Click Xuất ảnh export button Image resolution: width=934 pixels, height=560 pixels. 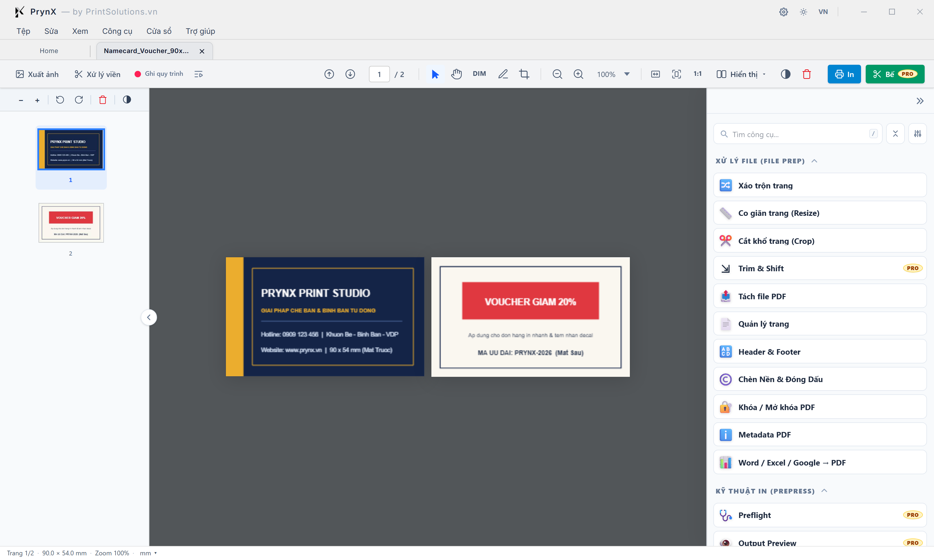pyautogui.click(x=37, y=74)
